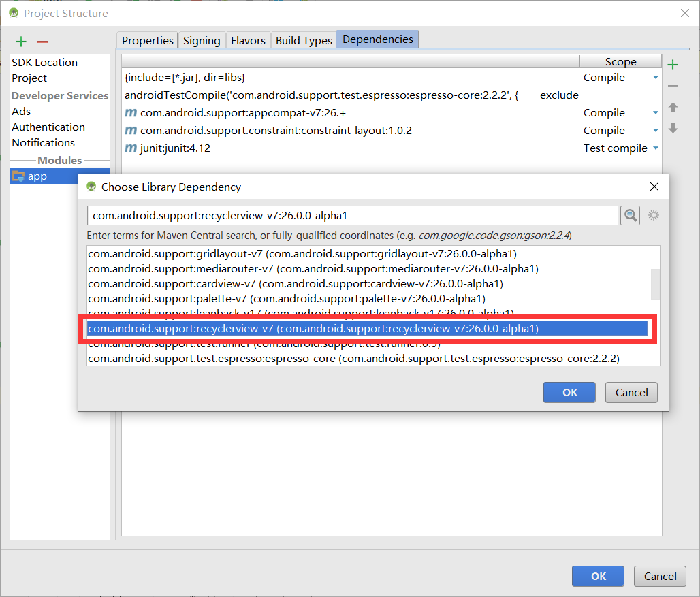700x597 pixels.
Task: Move dependency down with arrow icon
Action: click(673, 129)
